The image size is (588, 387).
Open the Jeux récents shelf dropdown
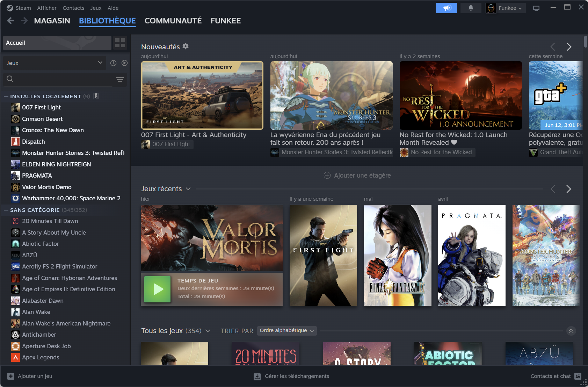(x=188, y=189)
